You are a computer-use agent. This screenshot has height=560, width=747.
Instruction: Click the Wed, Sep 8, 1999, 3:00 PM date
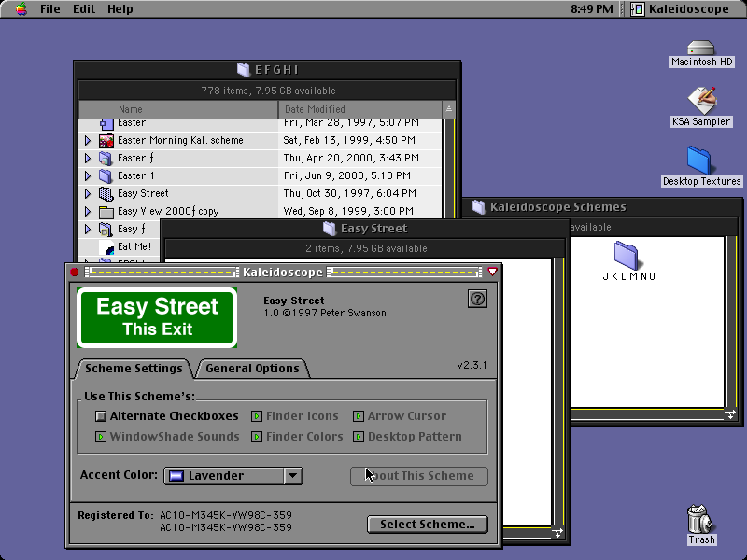(x=348, y=211)
